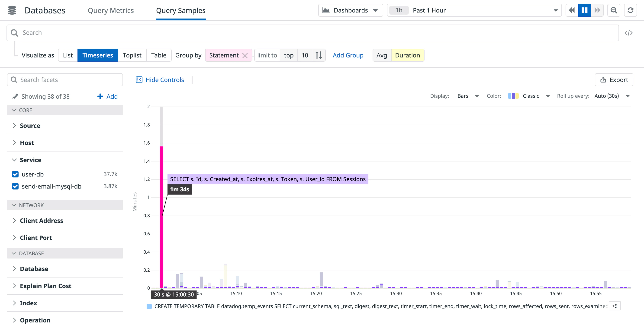The height and width of the screenshot is (328, 644).
Task: Uncheck the user-db service checkbox
Action: tap(15, 174)
